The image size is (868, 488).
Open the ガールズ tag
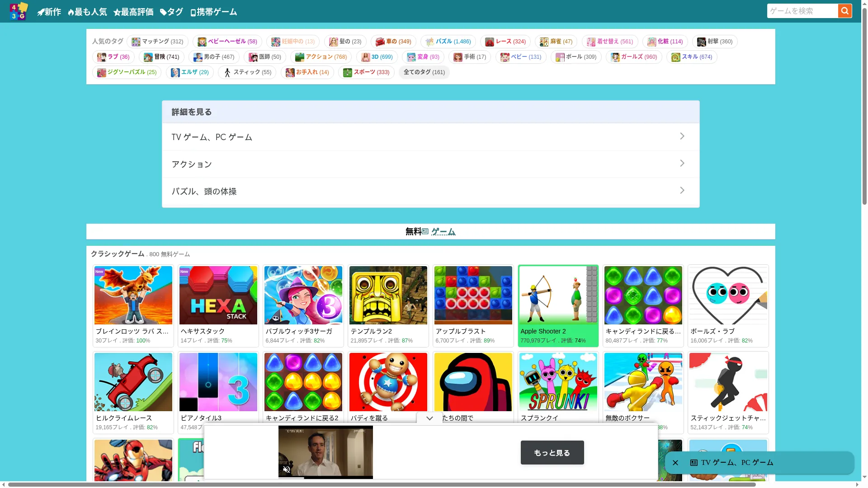point(634,57)
